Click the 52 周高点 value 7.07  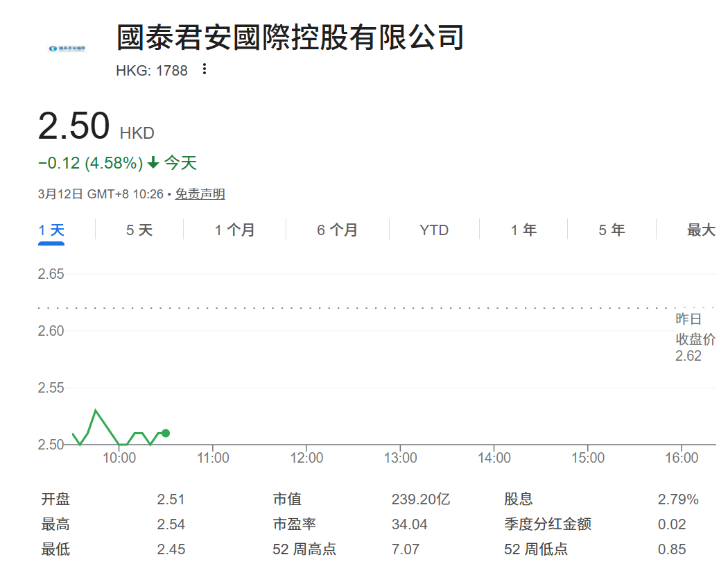pyautogui.click(x=406, y=549)
